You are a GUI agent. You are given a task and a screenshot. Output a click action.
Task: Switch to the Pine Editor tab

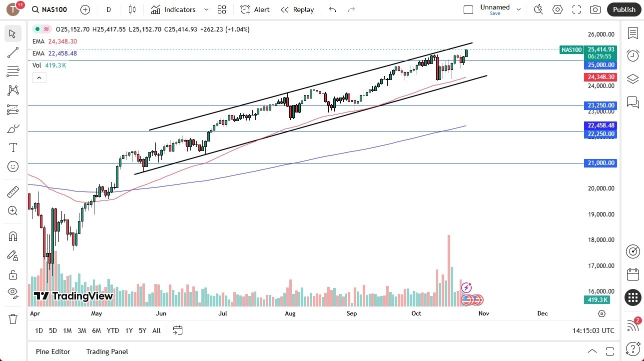click(x=52, y=351)
